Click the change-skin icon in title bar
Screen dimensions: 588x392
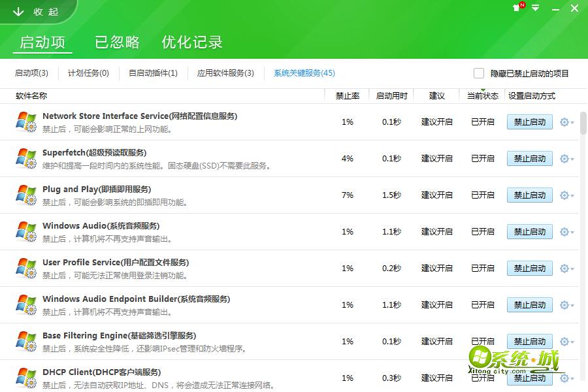pos(516,8)
